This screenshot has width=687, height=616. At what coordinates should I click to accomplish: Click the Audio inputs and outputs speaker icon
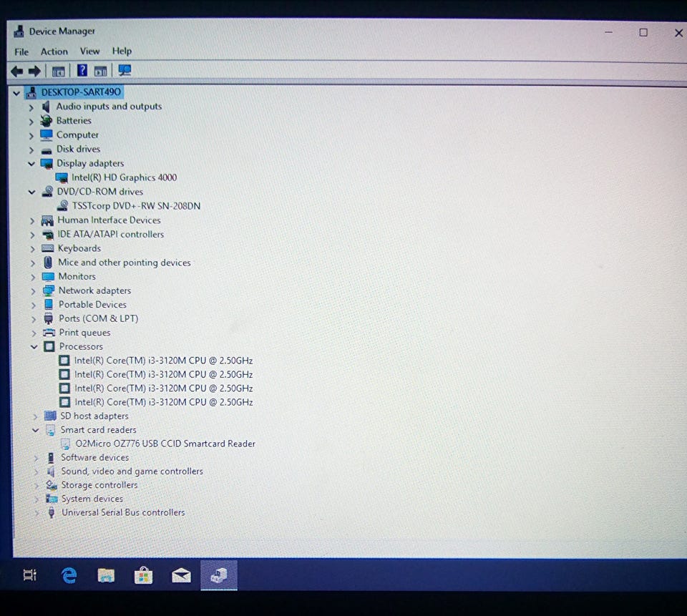click(46, 107)
